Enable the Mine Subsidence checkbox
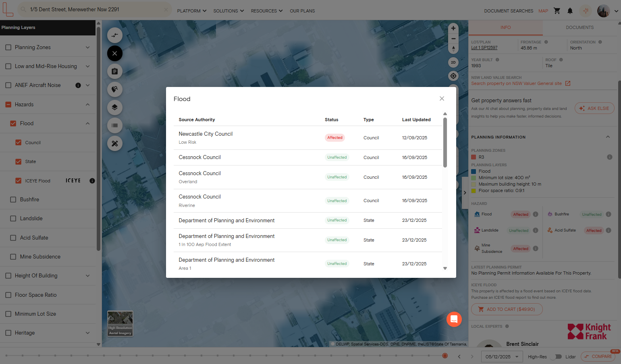The width and height of the screenshot is (621, 364). [13, 257]
